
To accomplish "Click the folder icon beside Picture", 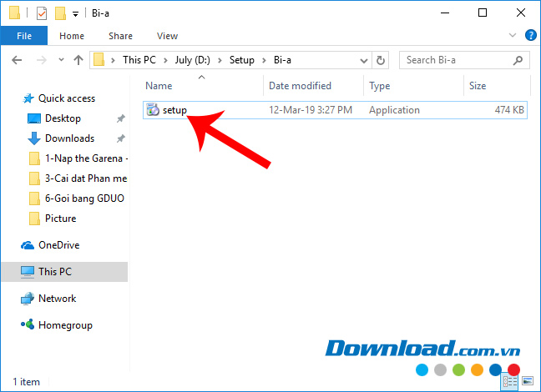I will pyautogui.click(x=34, y=219).
